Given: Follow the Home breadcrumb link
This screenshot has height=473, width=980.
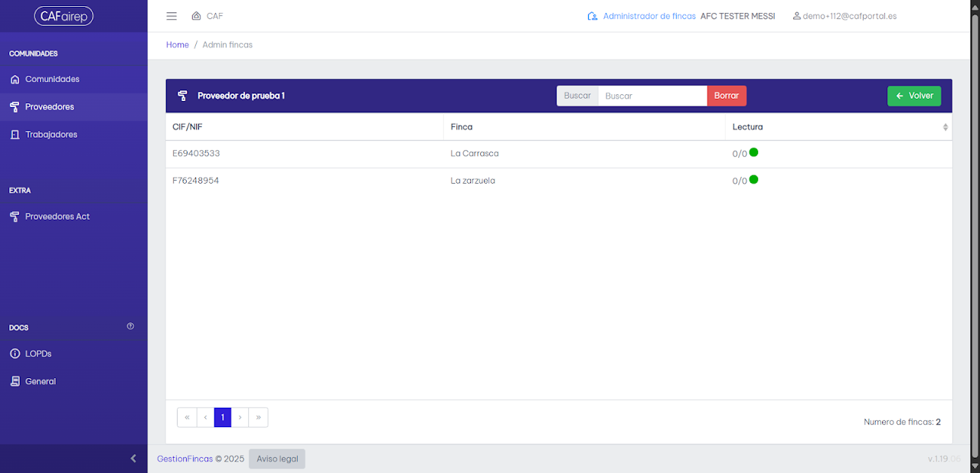Looking at the screenshot, I should [178, 45].
